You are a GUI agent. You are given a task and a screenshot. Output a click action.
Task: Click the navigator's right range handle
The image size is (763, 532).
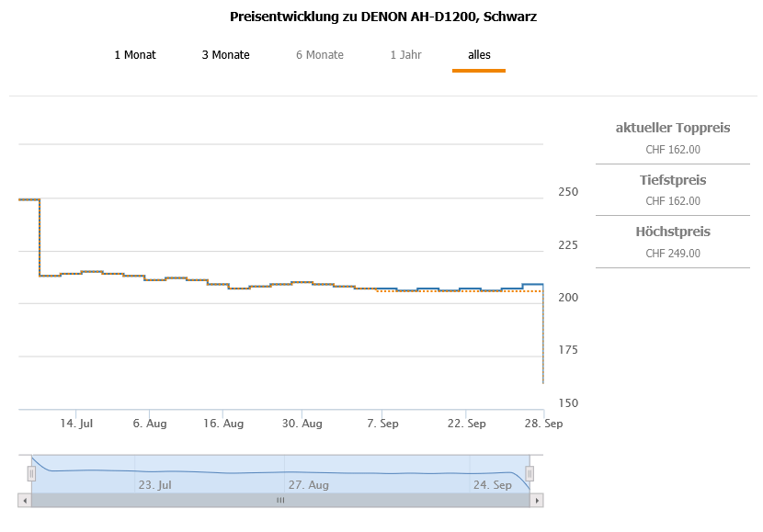click(x=530, y=473)
